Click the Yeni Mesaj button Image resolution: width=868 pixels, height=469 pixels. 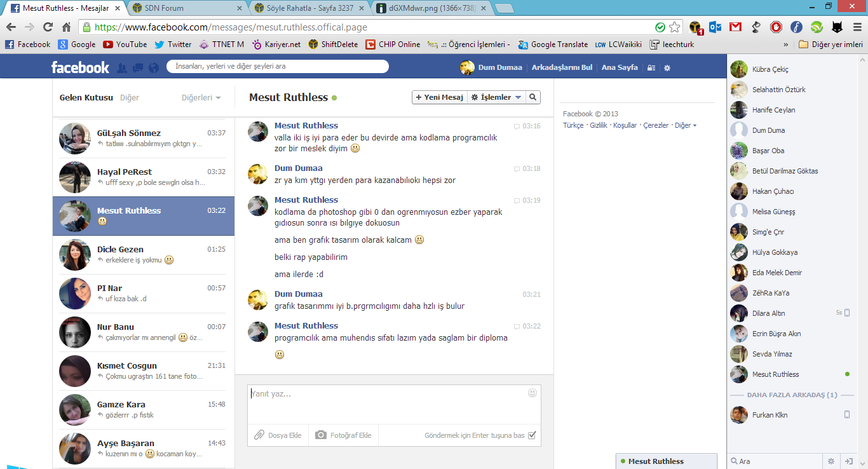[x=440, y=97]
